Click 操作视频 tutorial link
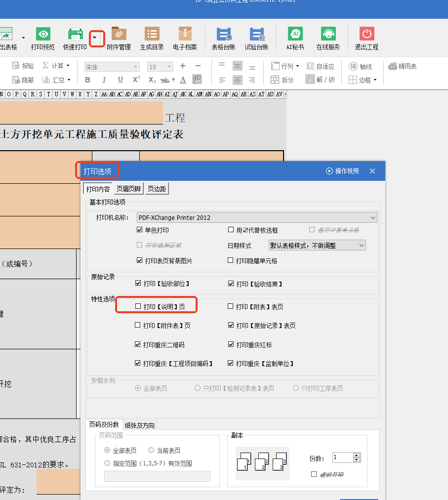Viewport: 448px width, 500px height. pos(342,171)
